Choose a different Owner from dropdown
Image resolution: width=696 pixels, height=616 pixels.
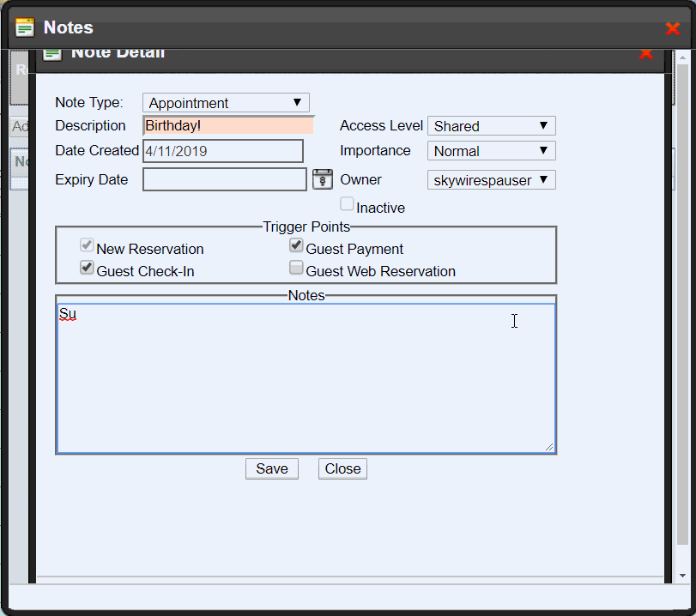[x=492, y=180]
